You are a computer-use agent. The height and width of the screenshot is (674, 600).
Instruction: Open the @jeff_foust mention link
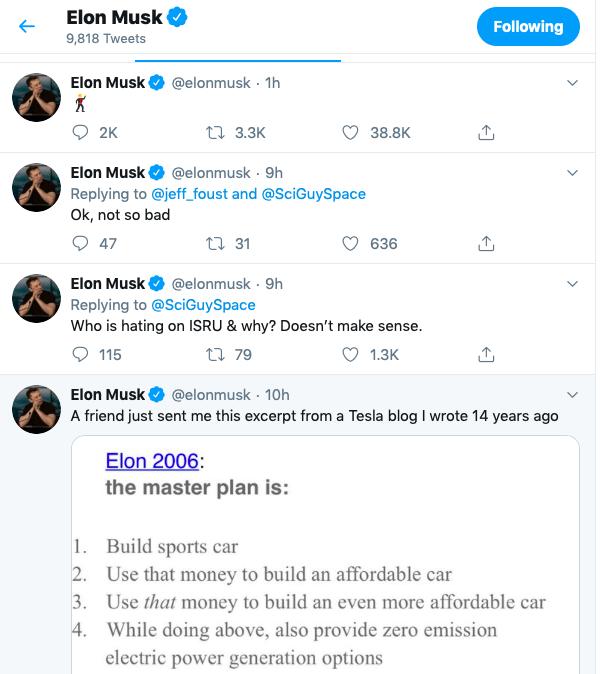click(189, 194)
